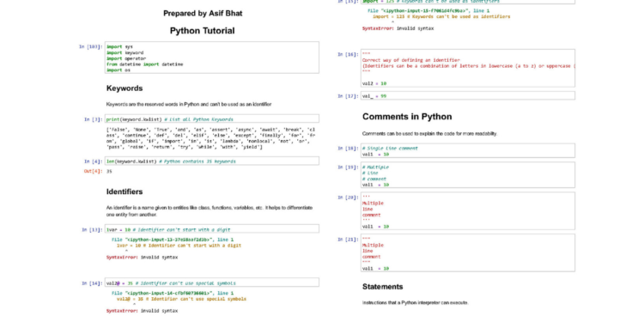The image size is (644, 322).
Task: Click the Out[4]: prompt label
Action: pos(94,171)
